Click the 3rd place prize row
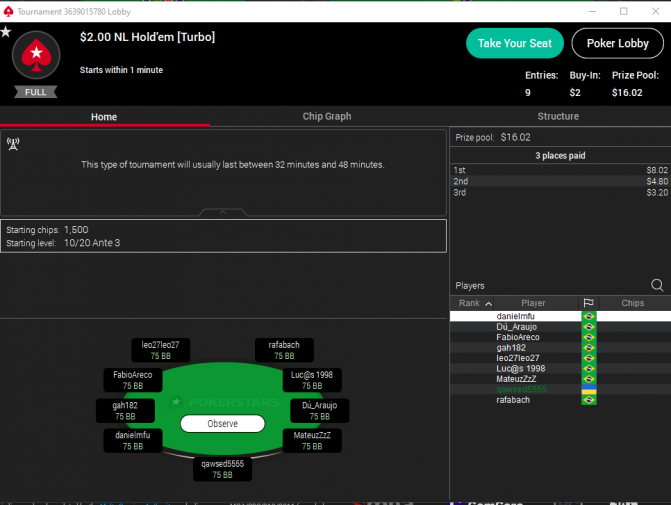The width and height of the screenshot is (671, 505). click(560, 192)
